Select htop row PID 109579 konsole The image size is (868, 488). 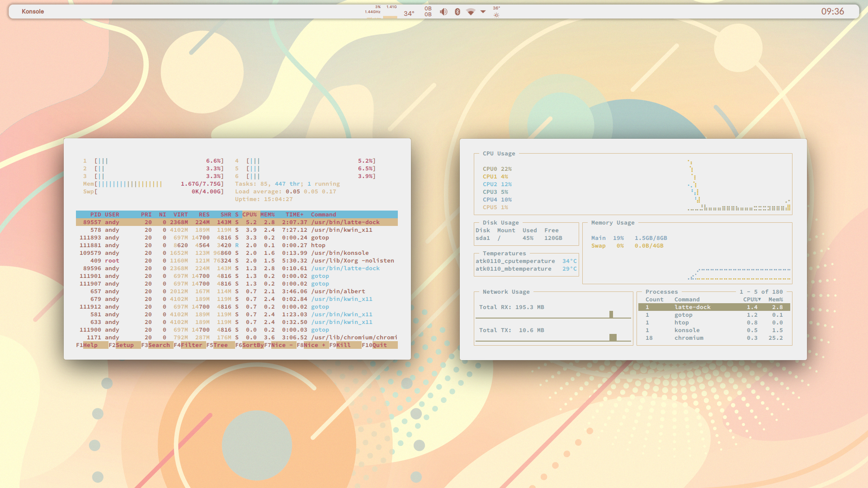237,253
